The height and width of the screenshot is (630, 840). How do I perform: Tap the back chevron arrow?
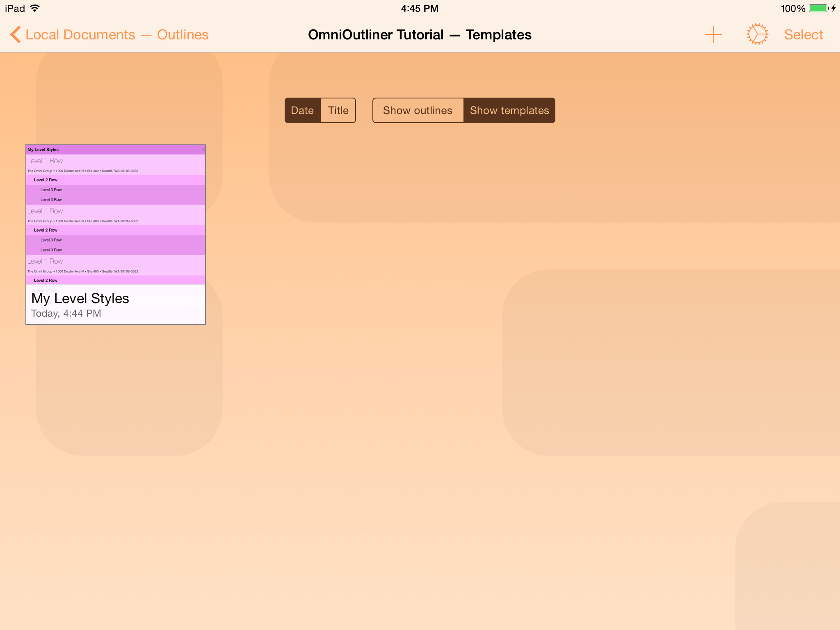tap(15, 34)
